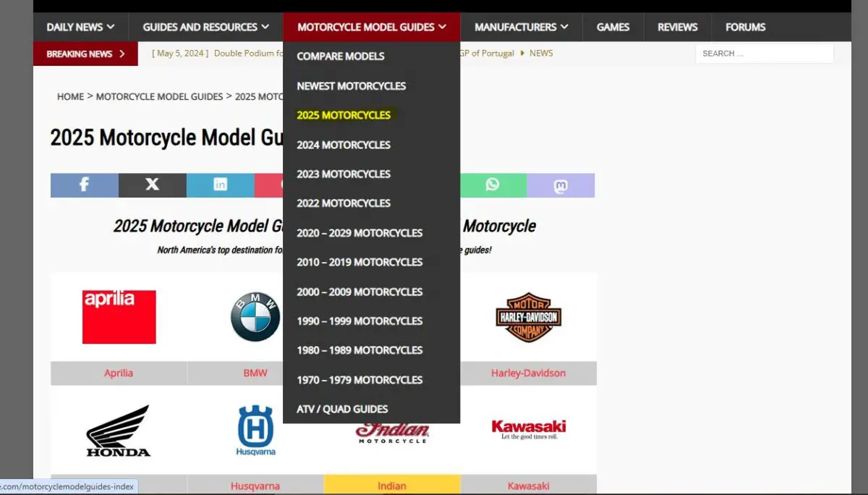Image resolution: width=868 pixels, height=495 pixels.
Task: Choose Compare Models in the dropdown
Action: [x=340, y=56]
